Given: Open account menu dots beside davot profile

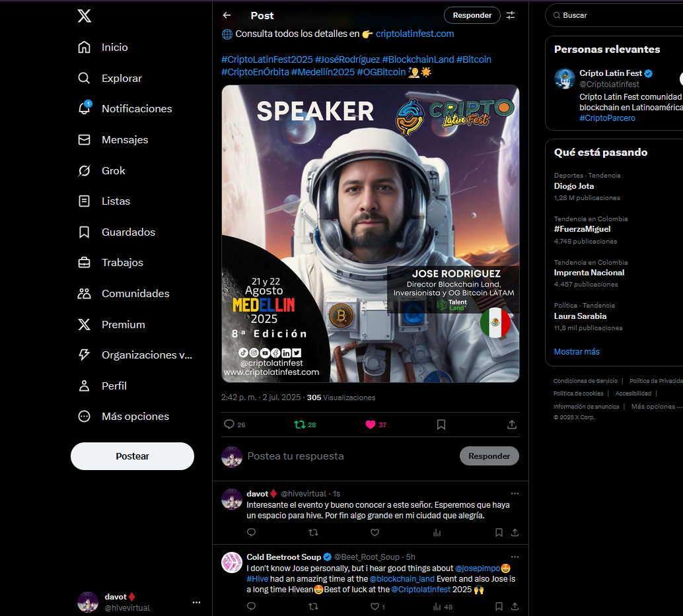Looking at the screenshot, I should 196,603.
